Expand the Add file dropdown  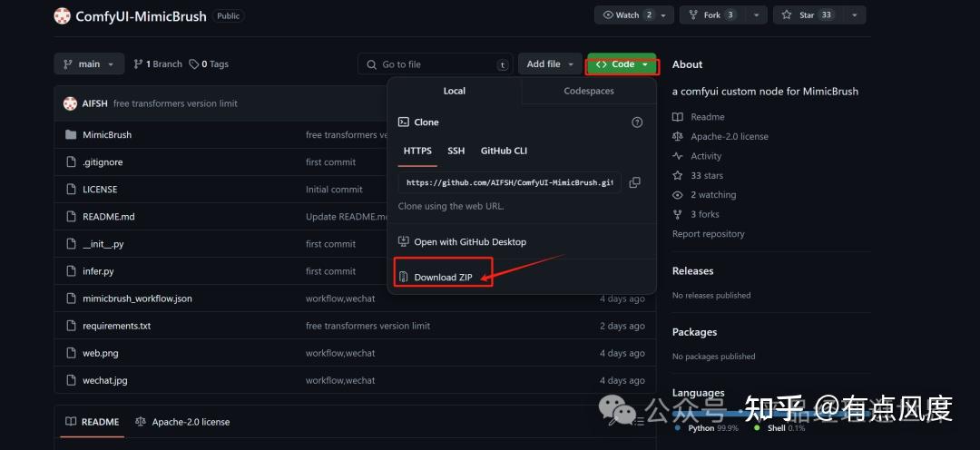tap(550, 64)
